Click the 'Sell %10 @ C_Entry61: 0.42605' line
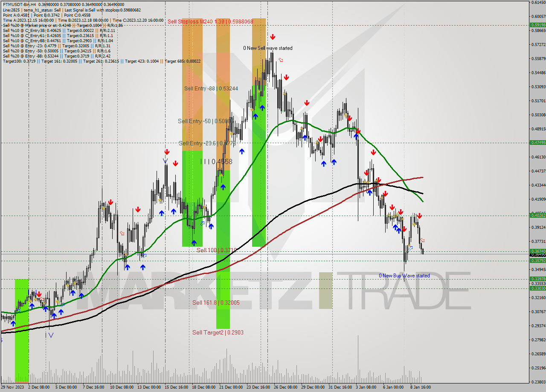Image resolution: width=546 pixels, height=392 pixels. pos(57,35)
